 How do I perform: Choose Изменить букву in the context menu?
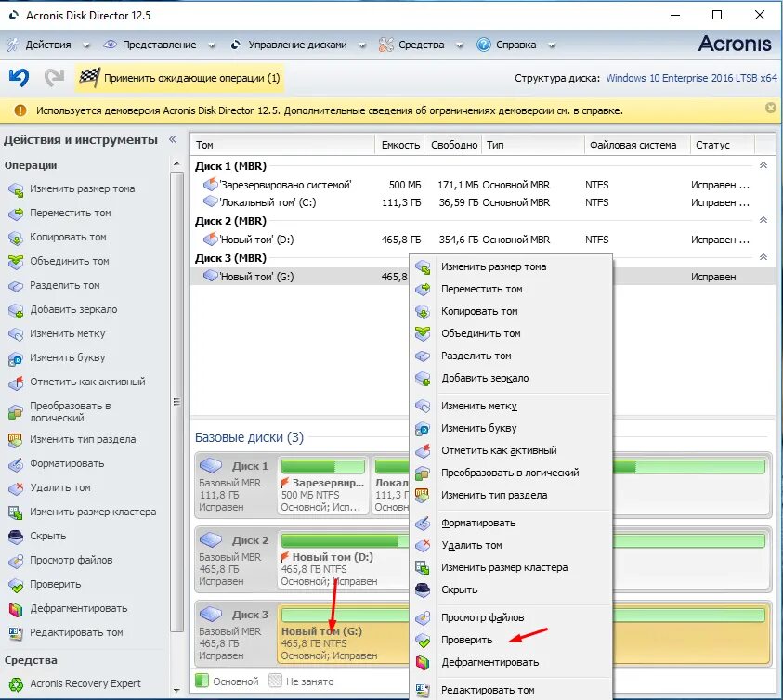pos(510,428)
